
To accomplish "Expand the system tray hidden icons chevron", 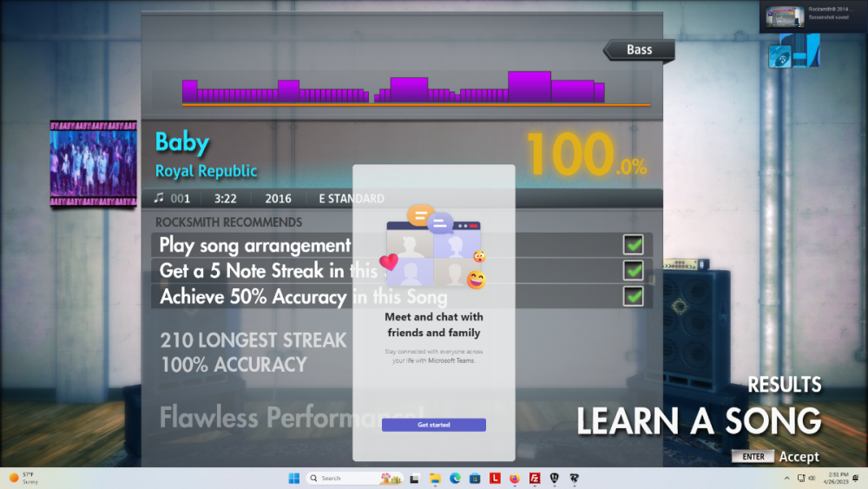I will click(x=786, y=479).
